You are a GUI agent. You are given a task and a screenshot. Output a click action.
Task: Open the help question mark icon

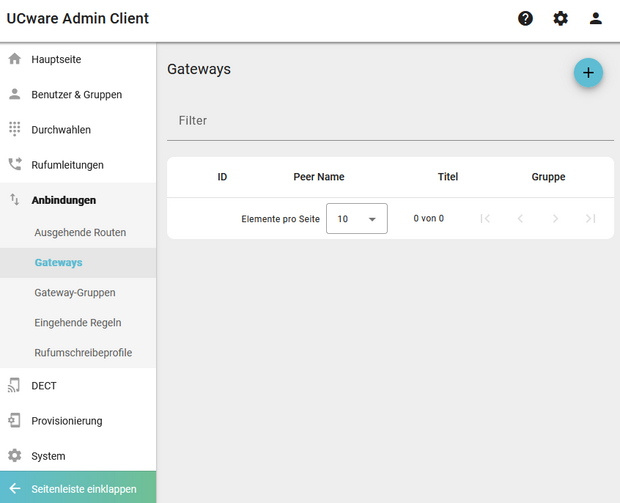coord(525,18)
